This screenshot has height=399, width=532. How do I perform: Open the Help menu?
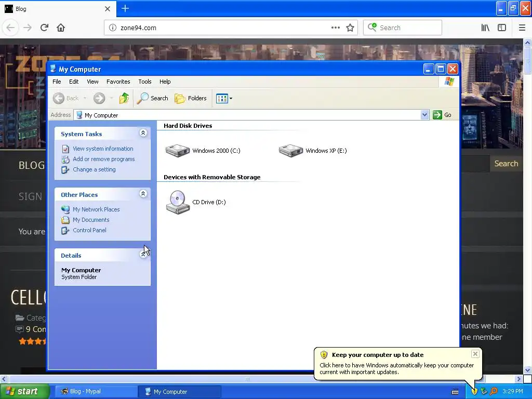point(165,82)
